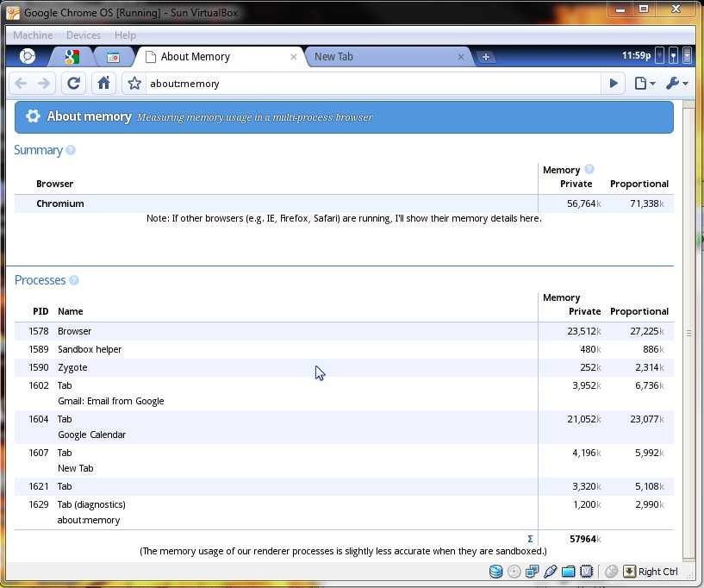Click PID 1621 Tab row
The image size is (704, 588).
click(x=344, y=486)
